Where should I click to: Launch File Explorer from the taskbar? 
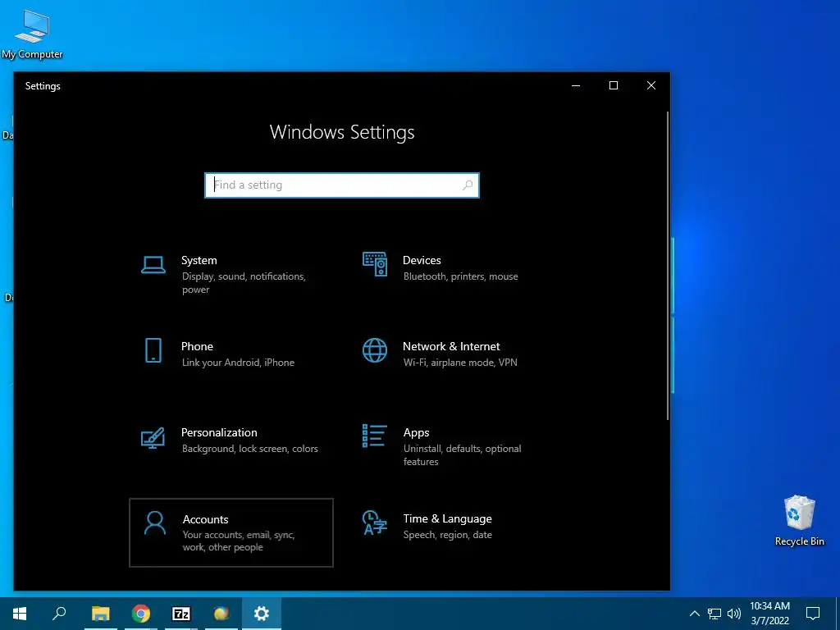click(x=100, y=614)
